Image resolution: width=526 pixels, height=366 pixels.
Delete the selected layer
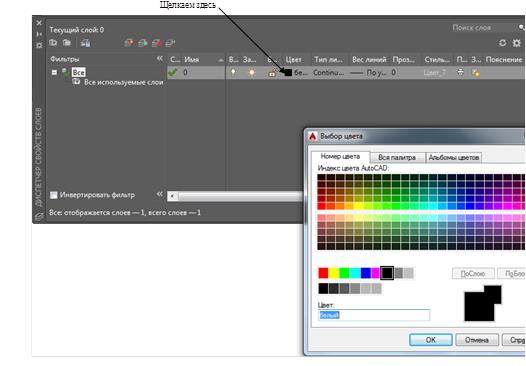[x=156, y=43]
